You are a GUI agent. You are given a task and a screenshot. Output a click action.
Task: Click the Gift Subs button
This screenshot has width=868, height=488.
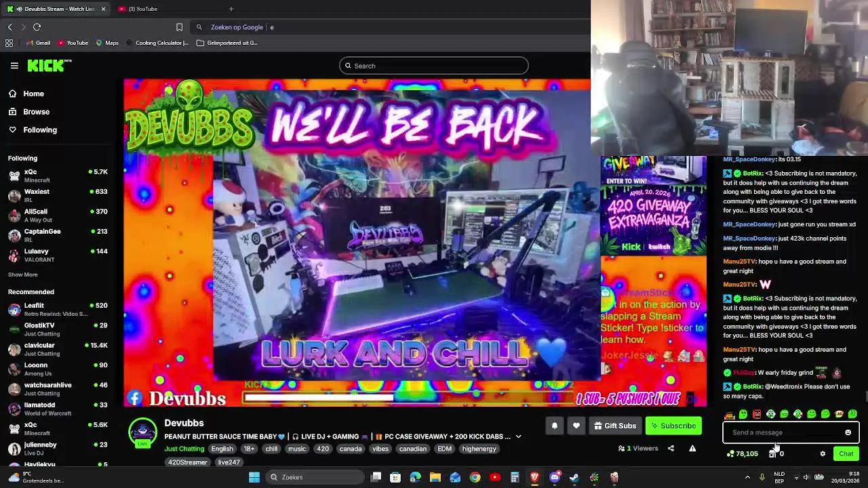[x=615, y=426]
